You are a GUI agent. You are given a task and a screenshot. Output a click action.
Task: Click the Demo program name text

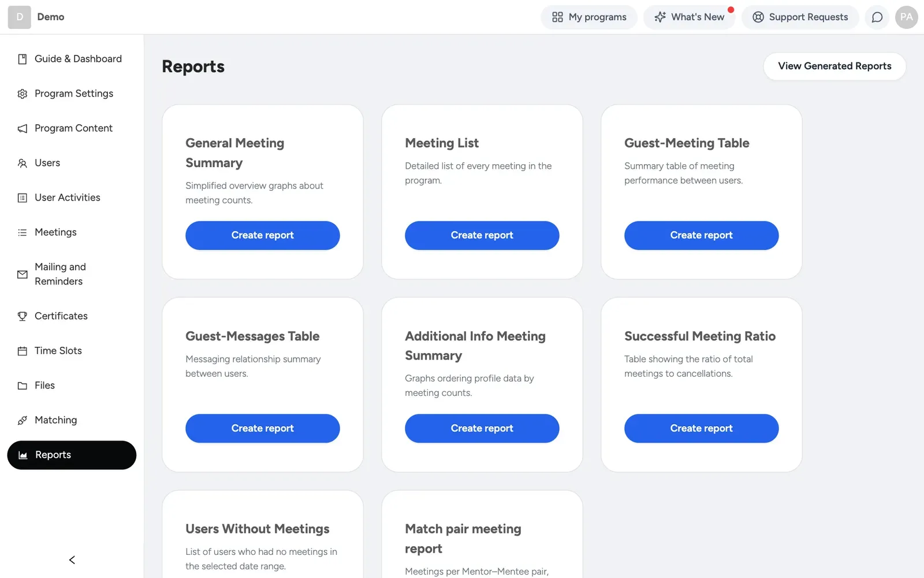(x=51, y=17)
